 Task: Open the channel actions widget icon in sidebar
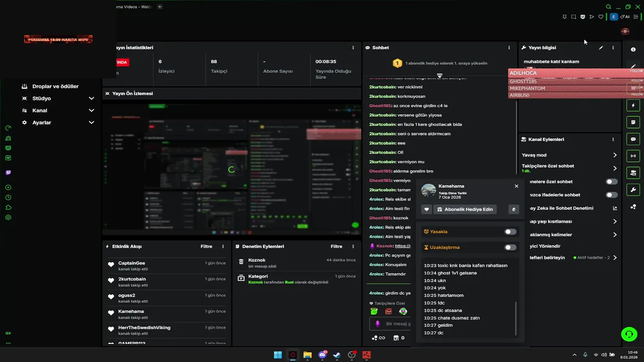[633, 173]
